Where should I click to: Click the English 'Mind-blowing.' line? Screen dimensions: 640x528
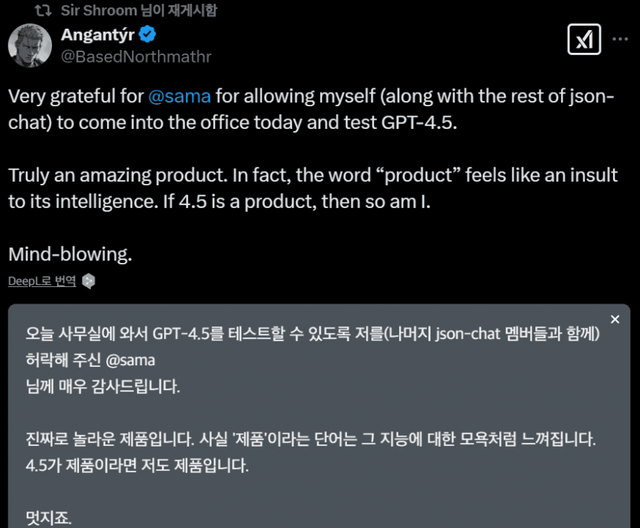point(70,253)
